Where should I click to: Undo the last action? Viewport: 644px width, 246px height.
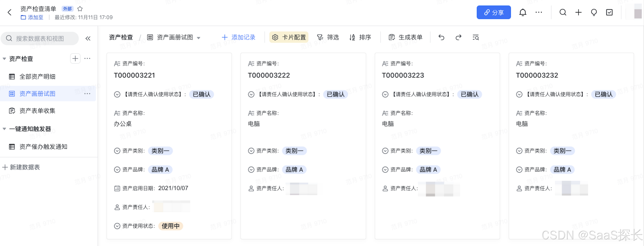pos(441,38)
